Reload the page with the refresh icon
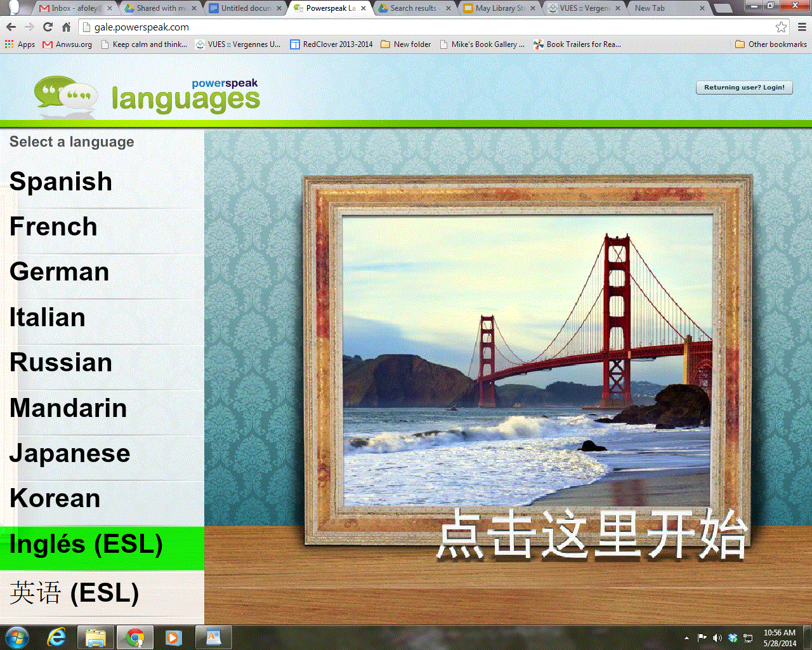This screenshot has width=812, height=650. pos(48,27)
